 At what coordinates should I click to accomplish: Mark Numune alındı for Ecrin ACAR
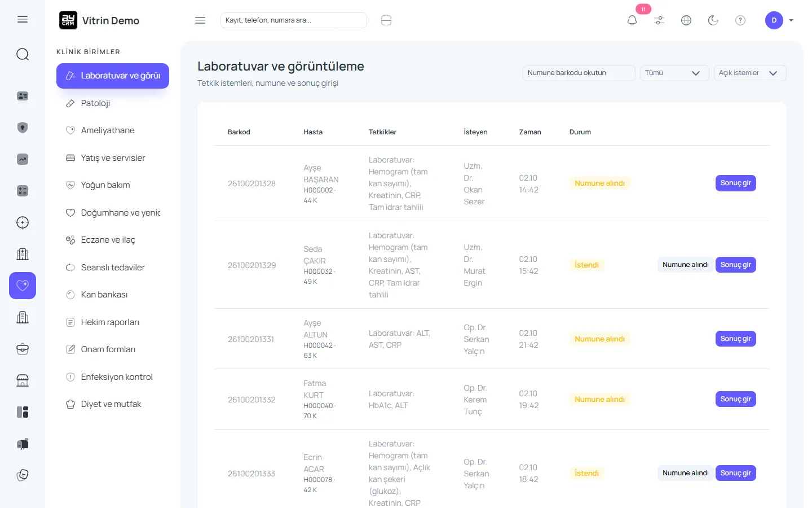686,473
